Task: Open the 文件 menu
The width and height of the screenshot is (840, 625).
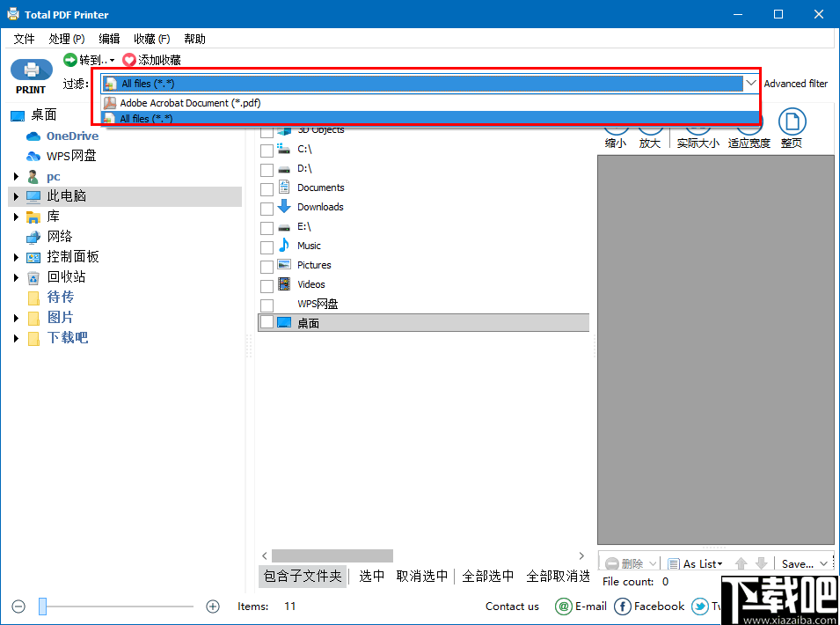Action: coord(25,39)
